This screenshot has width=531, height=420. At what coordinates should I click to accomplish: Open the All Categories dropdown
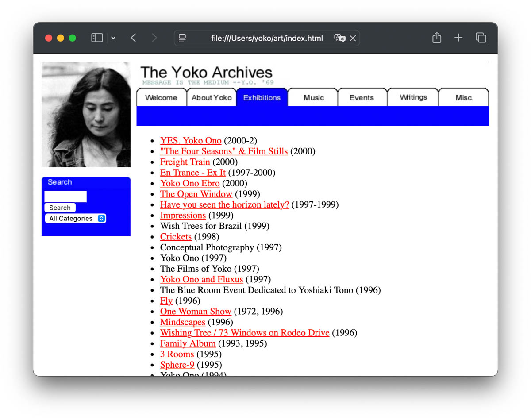(x=75, y=218)
